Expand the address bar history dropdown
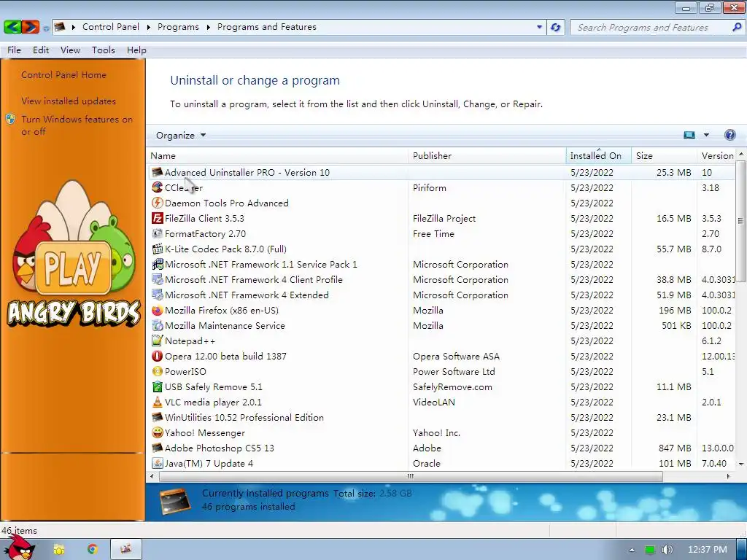 (x=539, y=27)
